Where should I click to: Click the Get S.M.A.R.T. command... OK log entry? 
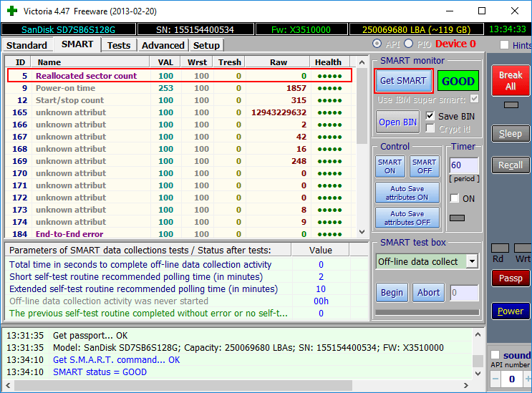(x=117, y=360)
